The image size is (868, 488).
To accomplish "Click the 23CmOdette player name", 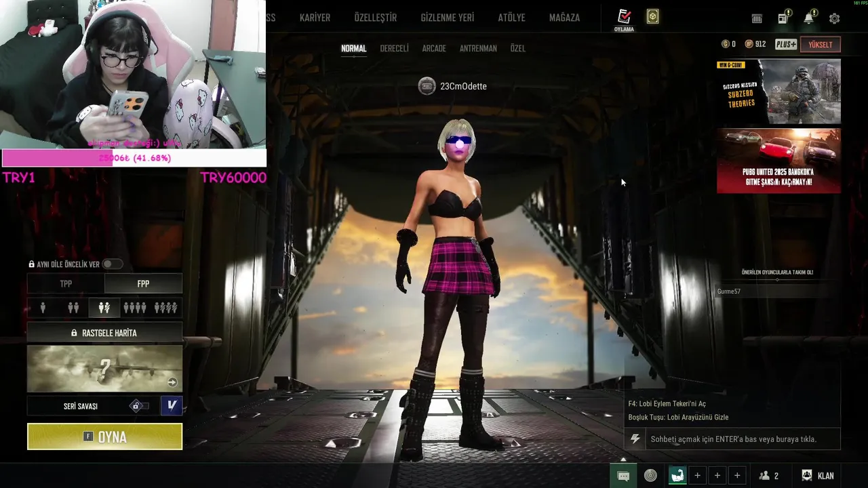I will click(x=463, y=86).
